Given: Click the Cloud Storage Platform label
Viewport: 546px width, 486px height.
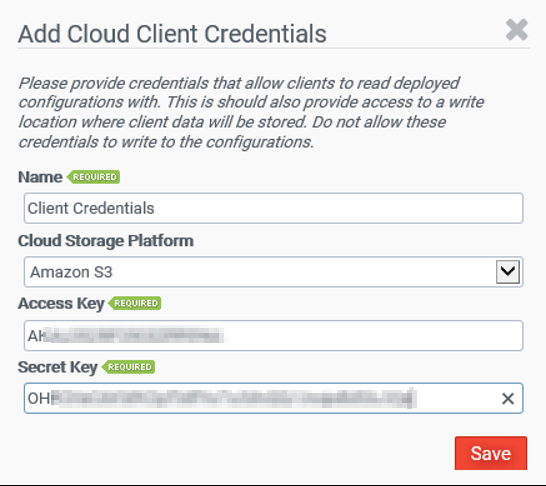Looking at the screenshot, I should [106, 241].
